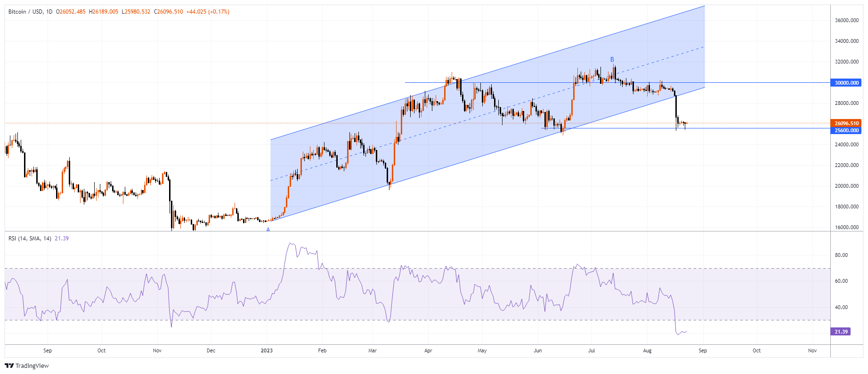
Task: Click the May time axis label
Action: click(482, 350)
